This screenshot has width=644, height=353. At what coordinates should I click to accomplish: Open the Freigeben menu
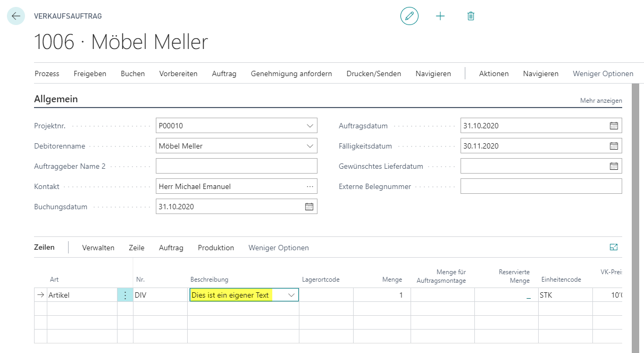click(x=90, y=74)
